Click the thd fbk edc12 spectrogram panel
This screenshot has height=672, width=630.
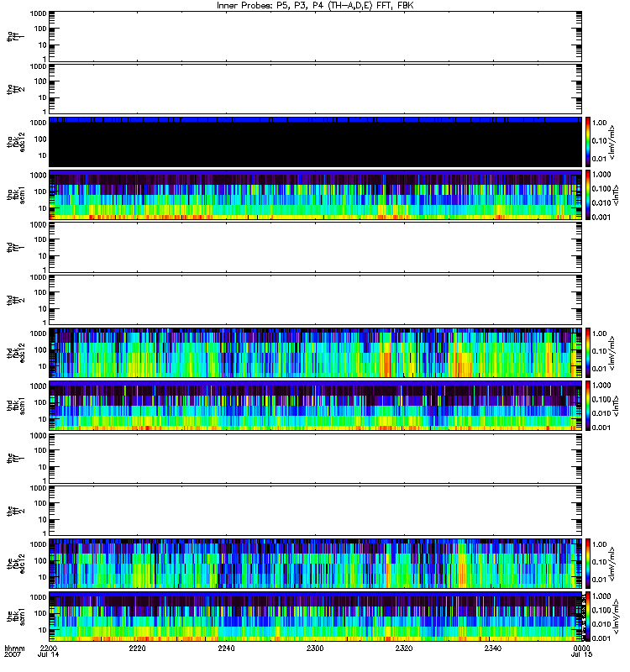pyautogui.click(x=315, y=353)
